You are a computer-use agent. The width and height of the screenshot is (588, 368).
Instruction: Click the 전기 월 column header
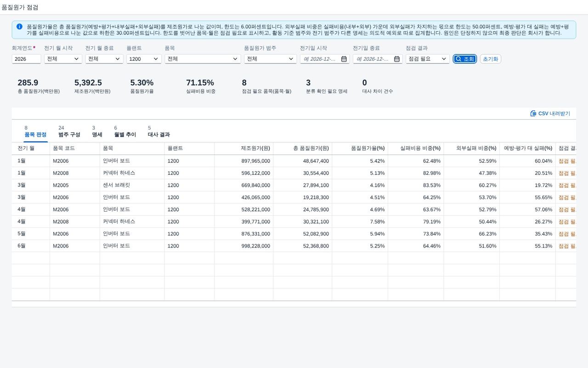31,148
